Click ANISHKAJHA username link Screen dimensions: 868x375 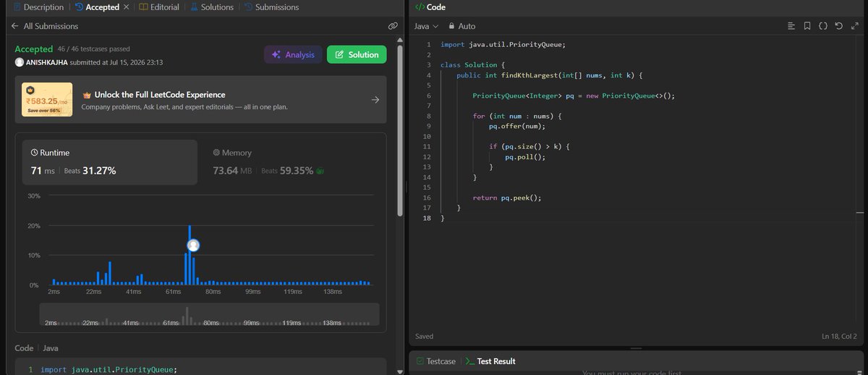click(x=46, y=62)
